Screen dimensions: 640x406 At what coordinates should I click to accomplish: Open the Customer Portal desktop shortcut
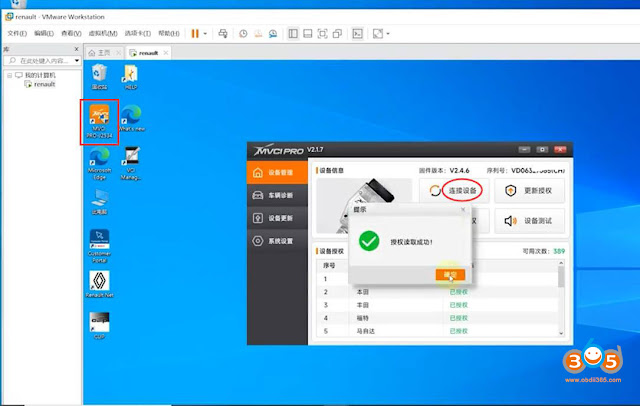click(99, 246)
